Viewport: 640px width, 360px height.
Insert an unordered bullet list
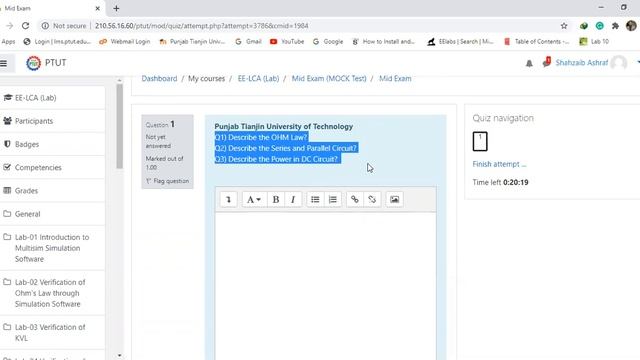(x=315, y=200)
